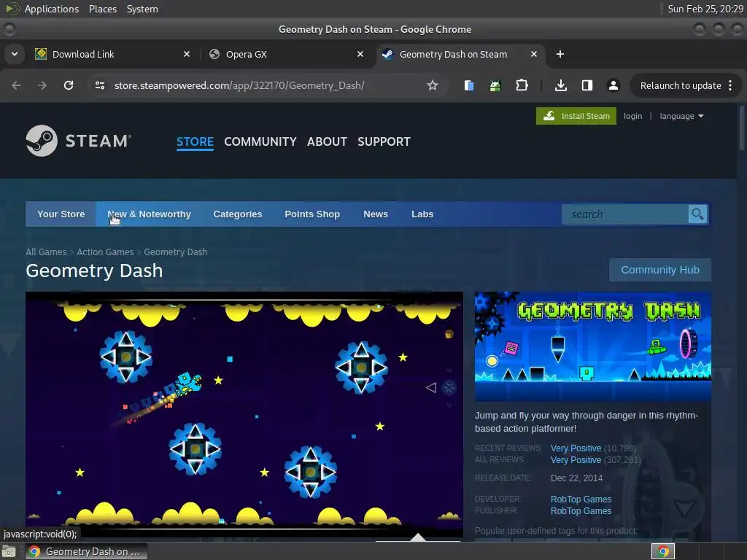This screenshot has height=560, width=747.
Task: Open the ABOUT page
Action: coord(327,141)
